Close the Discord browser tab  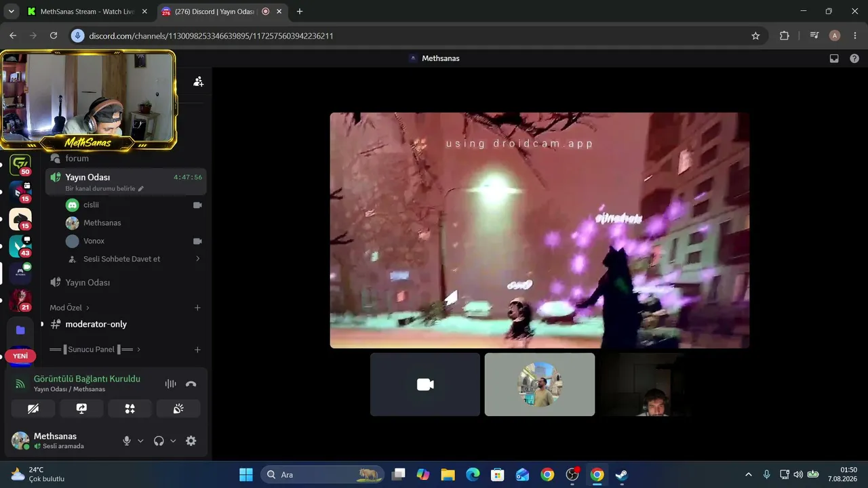(279, 12)
